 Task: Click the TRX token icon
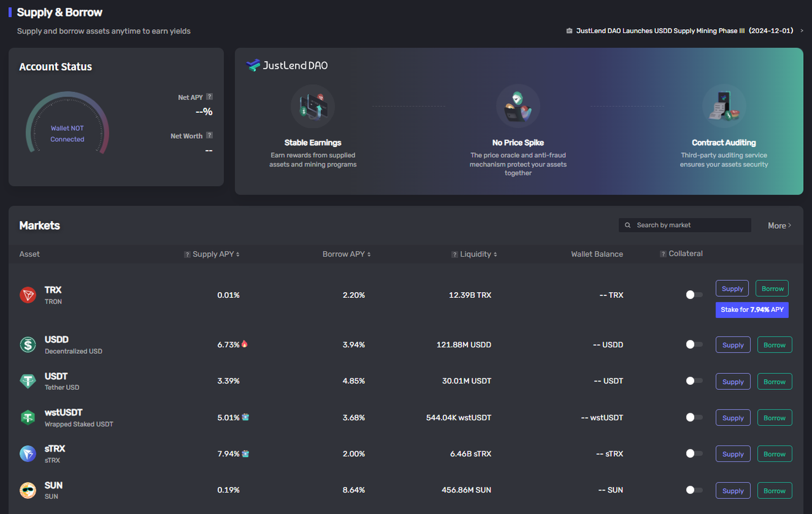click(27, 295)
